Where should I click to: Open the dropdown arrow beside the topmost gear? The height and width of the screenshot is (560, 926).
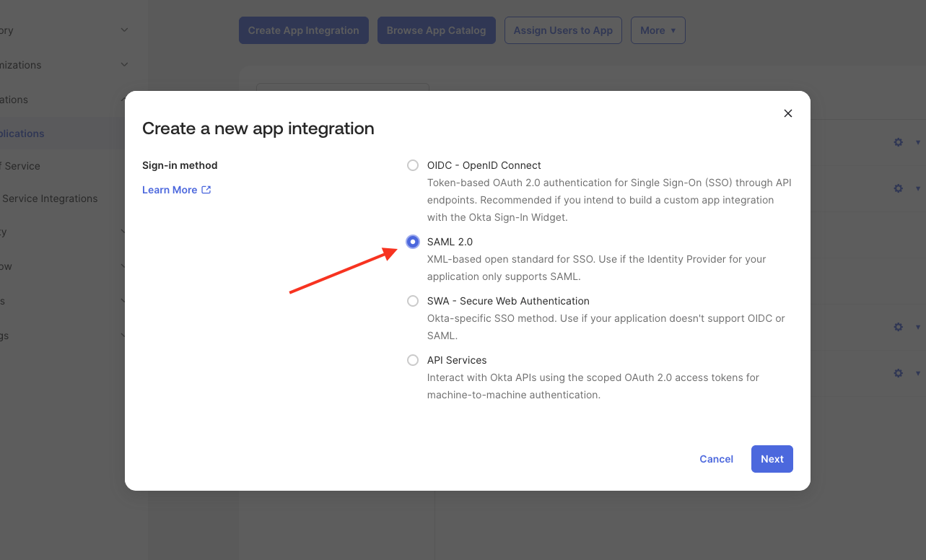pyautogui.click(x=918, y=142)
